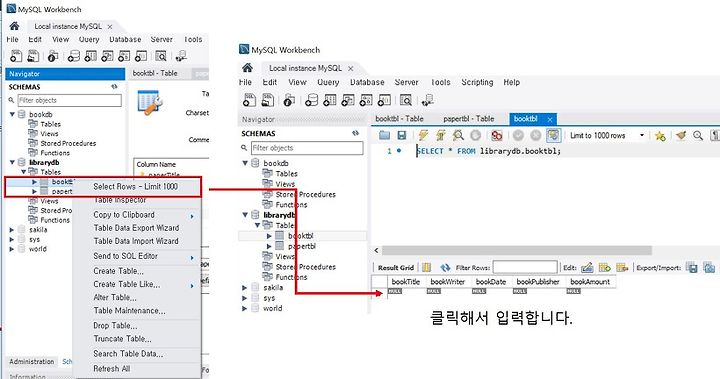Beautify query star icon
Screen dimensions: 720x379
660,136
